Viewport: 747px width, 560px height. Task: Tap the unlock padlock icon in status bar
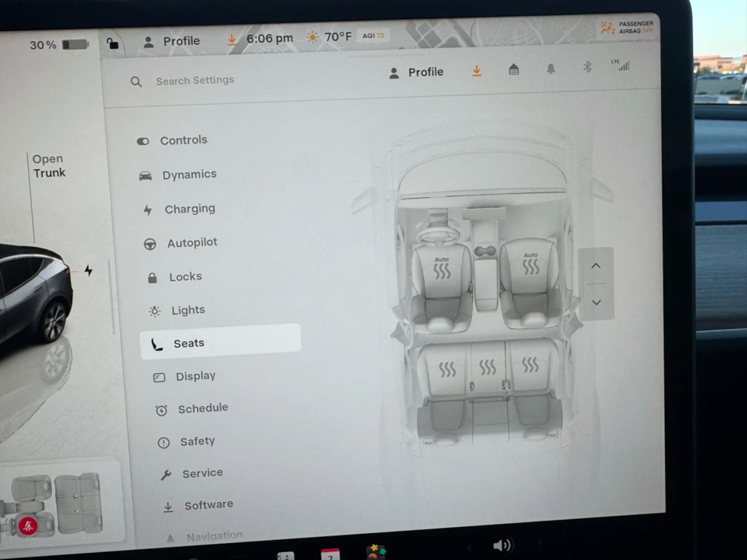point(113,43)
